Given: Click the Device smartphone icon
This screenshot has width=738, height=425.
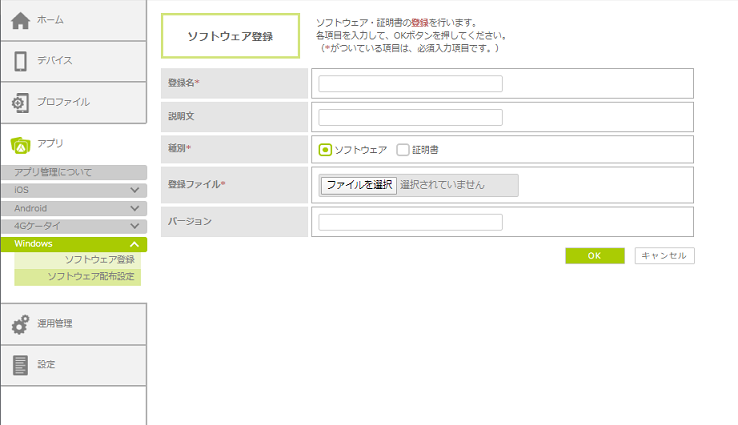Looking at the screenshot, I should point(20,60).
